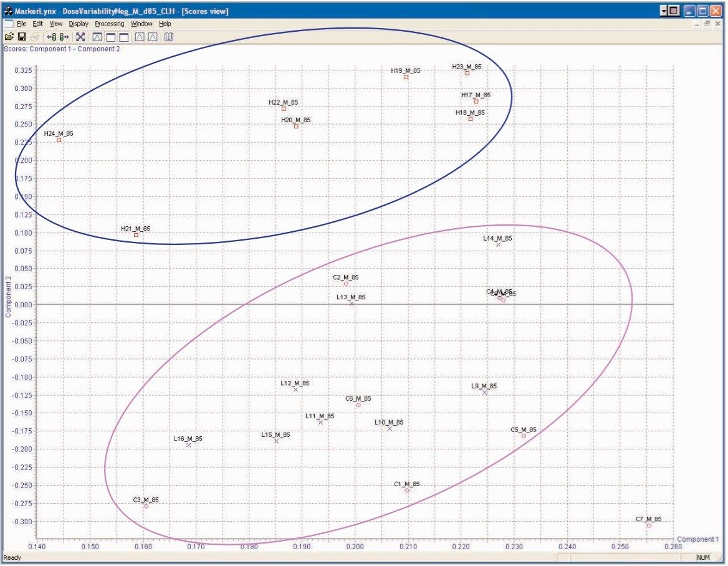
Task: Select data point C5_M_85
Action: click(524, 436)
